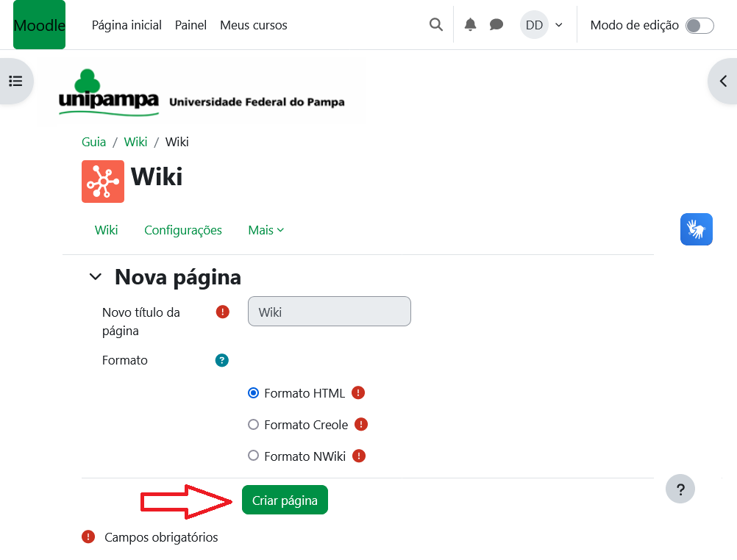The width and height of the screenshot is (737, 560).
Task: Click the sign language accessibility icon
Action: tap(696, 229)
